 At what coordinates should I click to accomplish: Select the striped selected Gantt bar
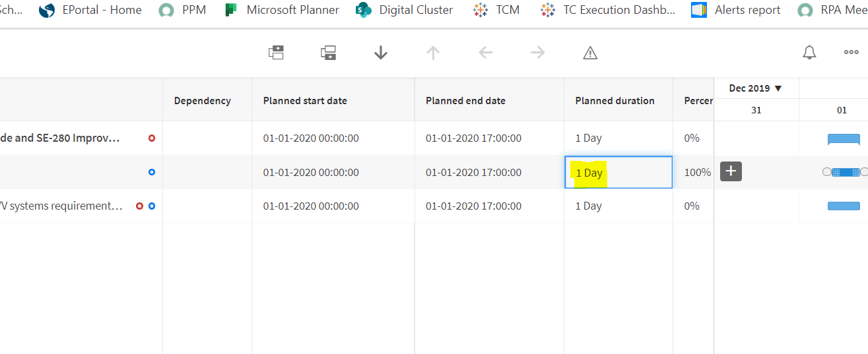click(846, 172)
